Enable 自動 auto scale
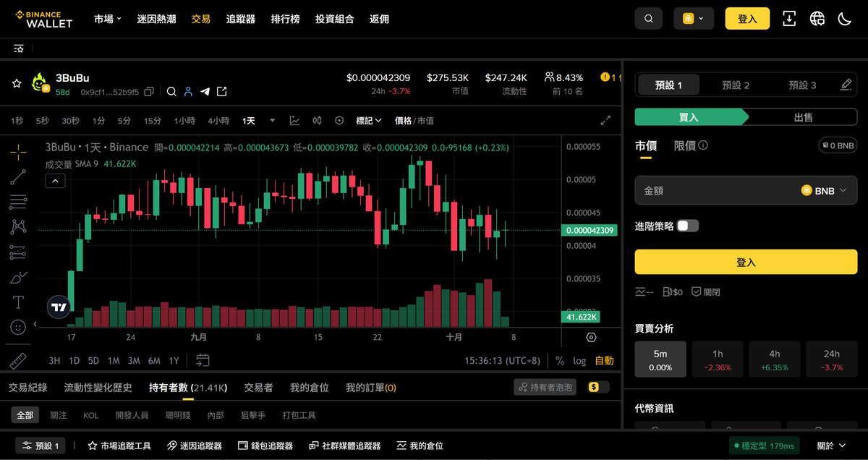 604,360
